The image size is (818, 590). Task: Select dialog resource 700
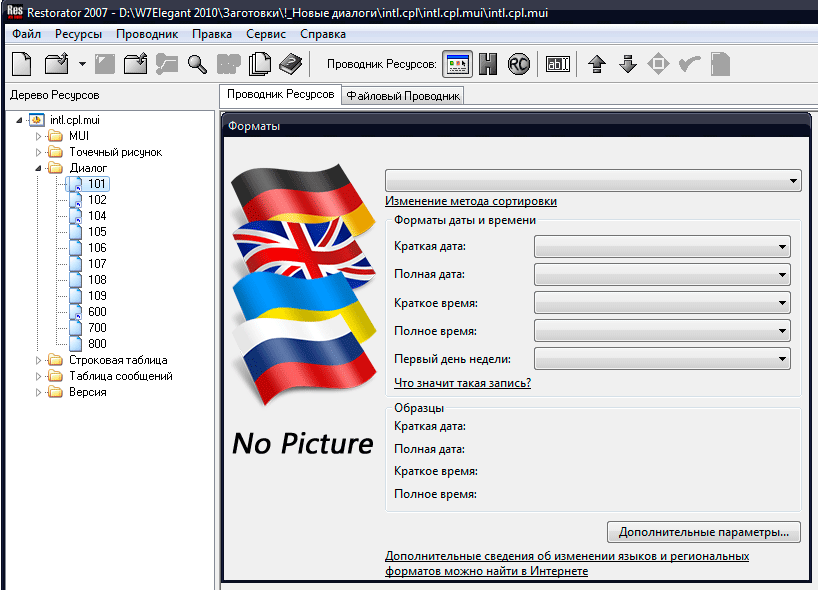click(x=97, y=328)
